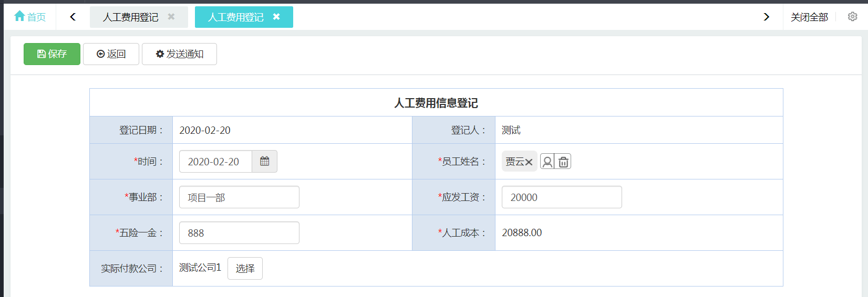Edit the 应发工资 salary field

pyautogui.click(x=561, y=197)
